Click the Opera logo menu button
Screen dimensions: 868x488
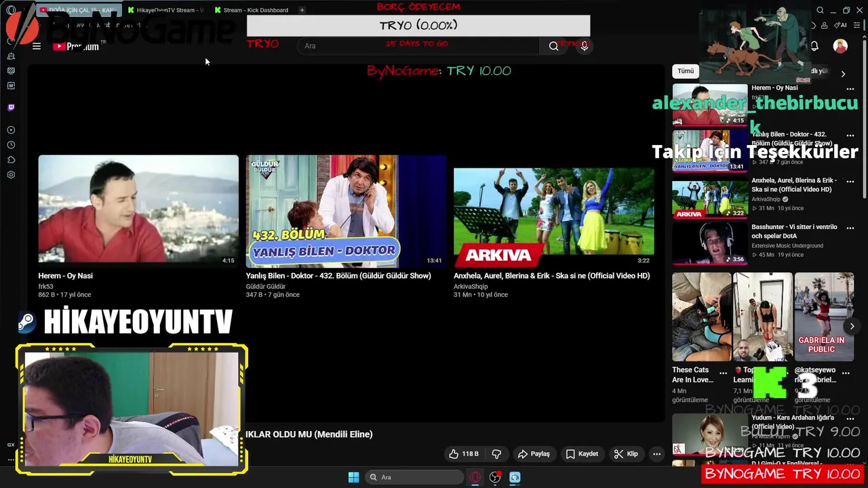pos(11,10)
